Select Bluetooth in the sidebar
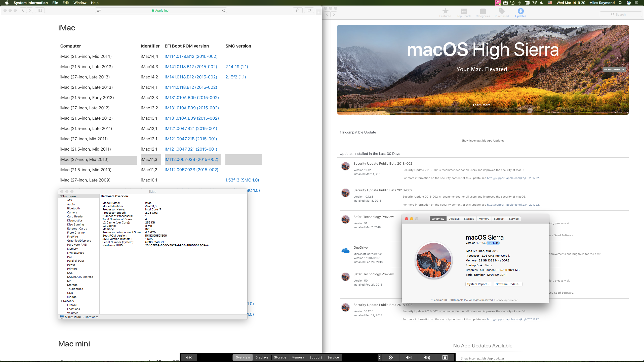This screenshot has width=644, height=362. point(73,208)
